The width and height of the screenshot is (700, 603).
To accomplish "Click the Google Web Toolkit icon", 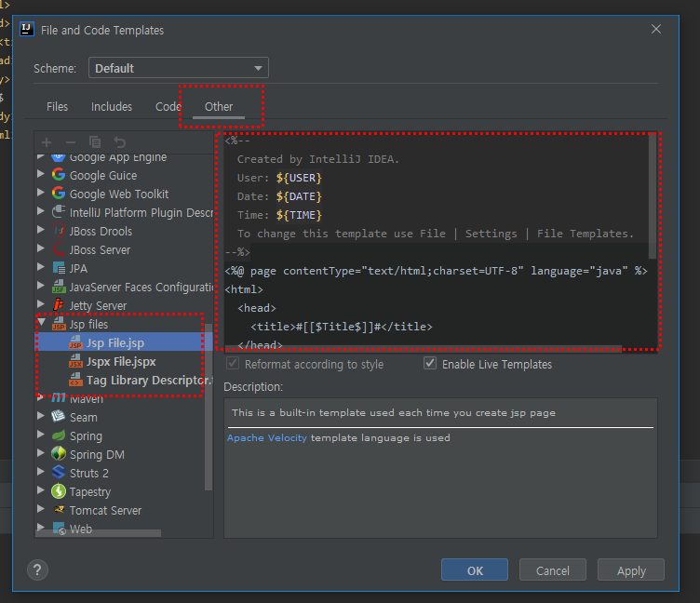I will 59,194.
